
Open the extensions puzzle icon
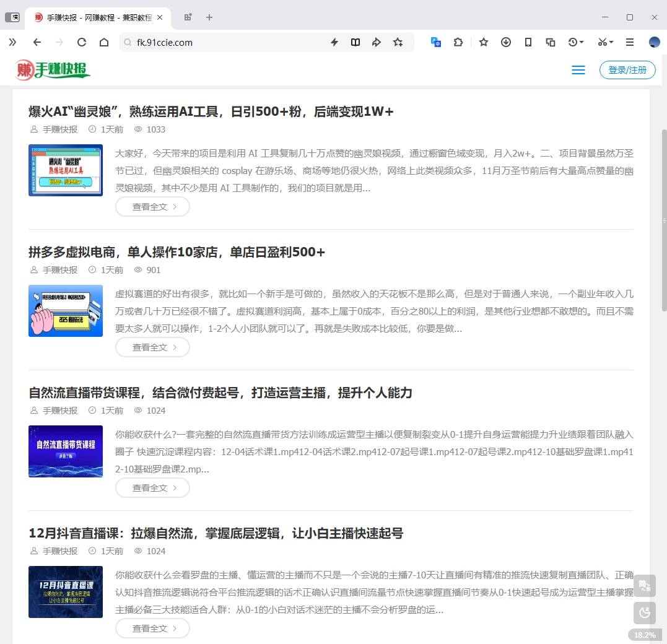coord(458,42)
